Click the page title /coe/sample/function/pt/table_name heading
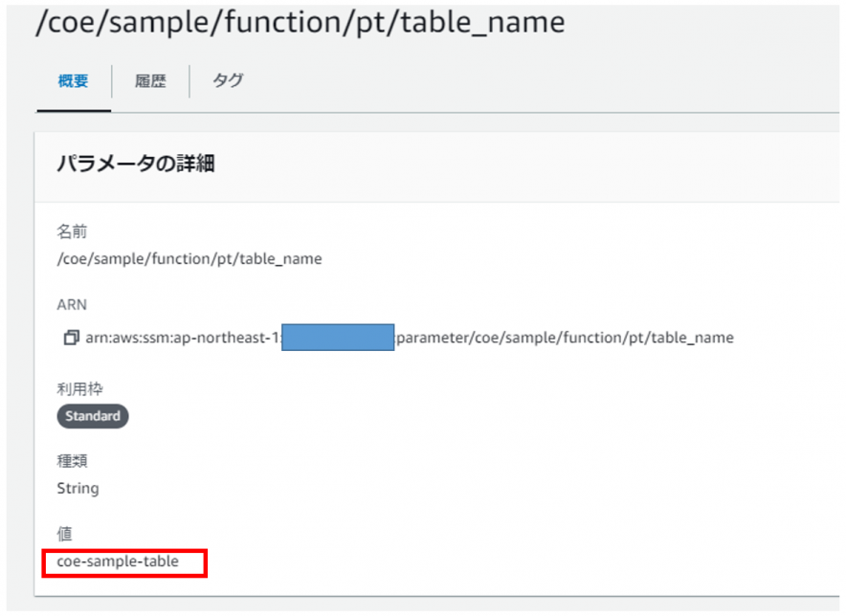 [x=300, y=23]
